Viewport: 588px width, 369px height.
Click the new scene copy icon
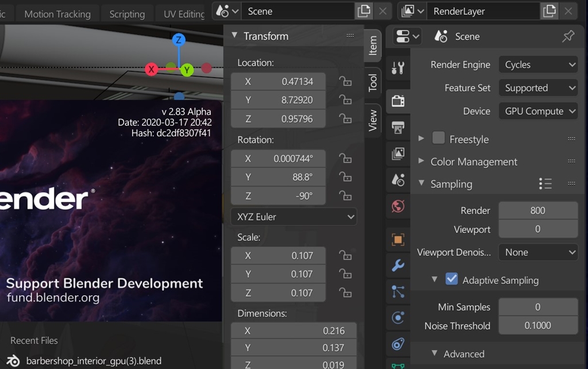363,11
